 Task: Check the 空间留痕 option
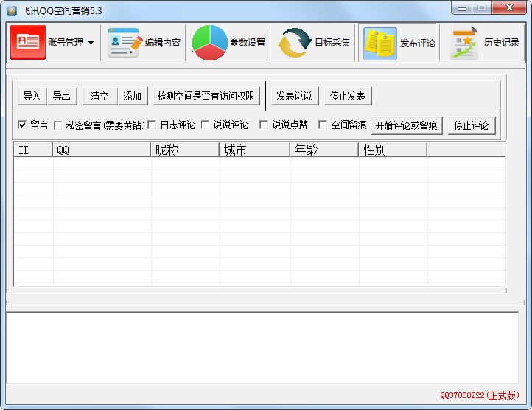(x=322, y=125)
